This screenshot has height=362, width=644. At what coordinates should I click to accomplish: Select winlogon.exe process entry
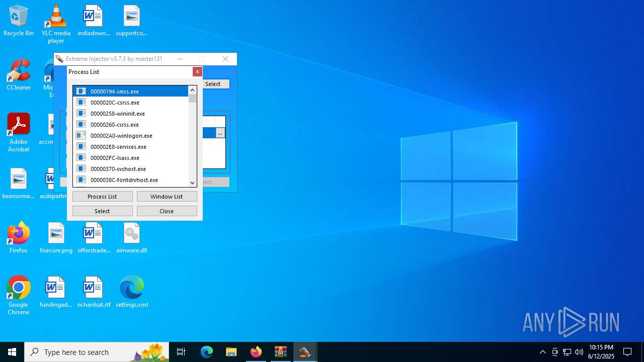[x=130, y=136]
